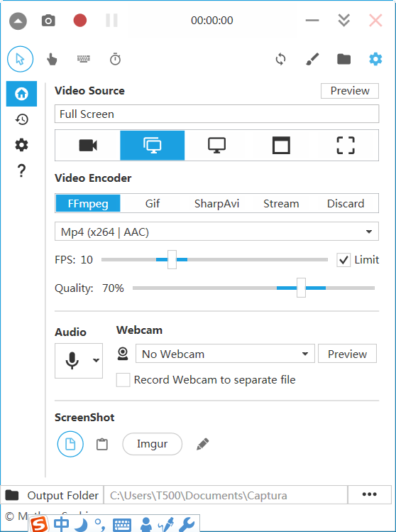
Task: Expand the Mp4 (x264 | AAC) codec dropdown
Action: (x=216, y=232)
